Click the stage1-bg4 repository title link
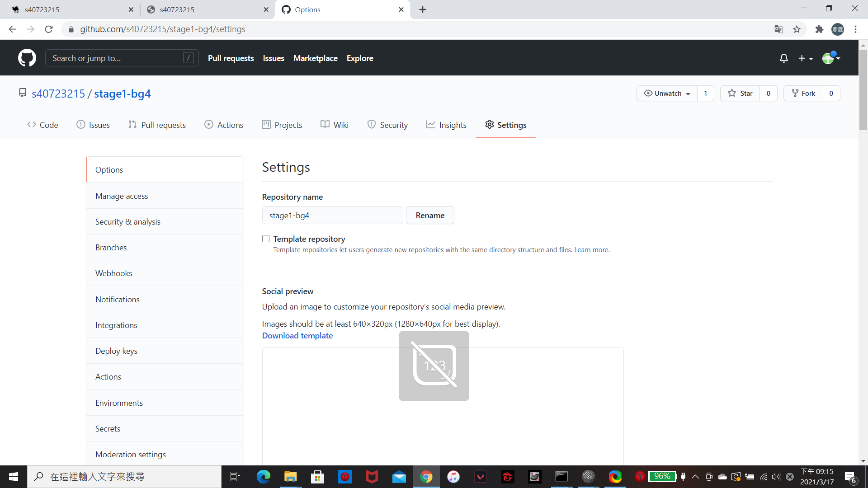 click(x=123, y=94)
